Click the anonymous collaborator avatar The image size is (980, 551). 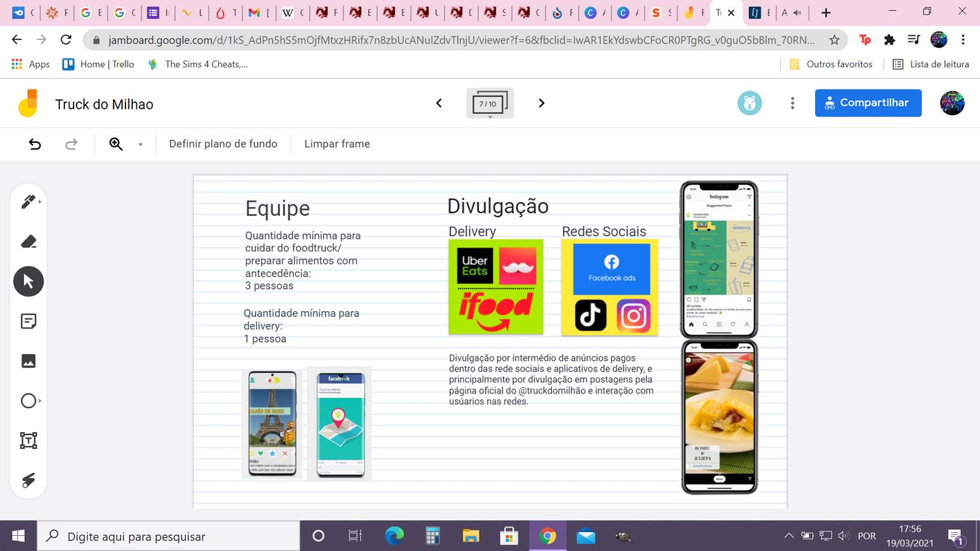tap(750, 103)
